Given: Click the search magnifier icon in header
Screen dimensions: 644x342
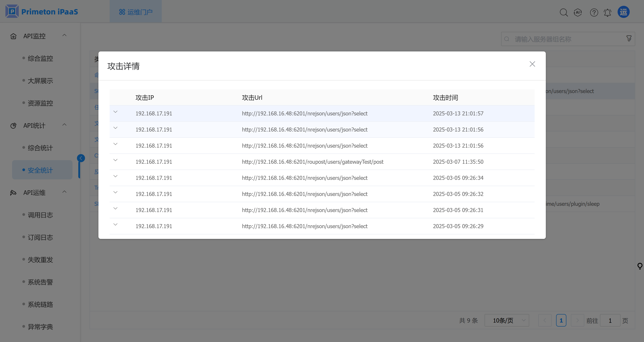Looking at the screenshot, I should (x=563, y=12).
